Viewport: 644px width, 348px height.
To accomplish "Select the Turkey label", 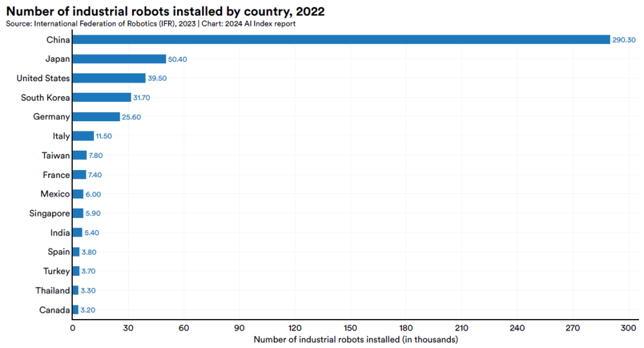I will pos(56,271).
